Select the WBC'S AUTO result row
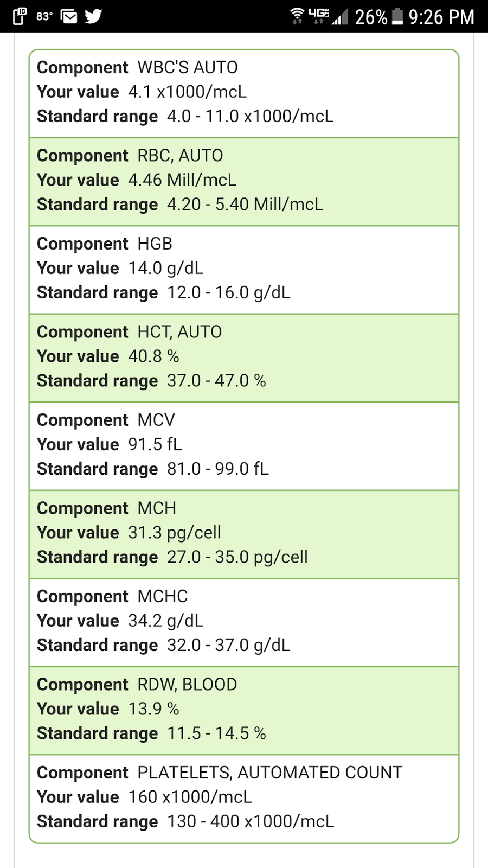Viewport: 488px width, 868px height. pos(244,93)
